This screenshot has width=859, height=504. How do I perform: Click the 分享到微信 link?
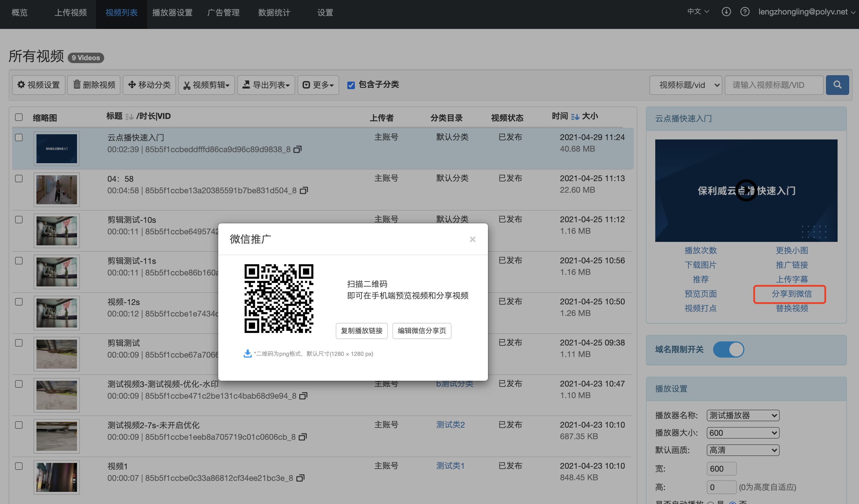pyautogui.click(x=792, y=294)
